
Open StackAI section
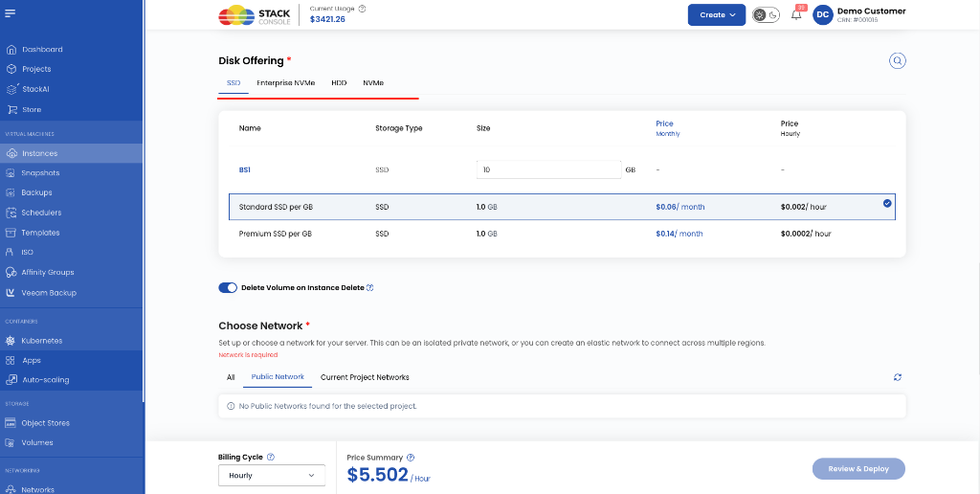point(35,89)
